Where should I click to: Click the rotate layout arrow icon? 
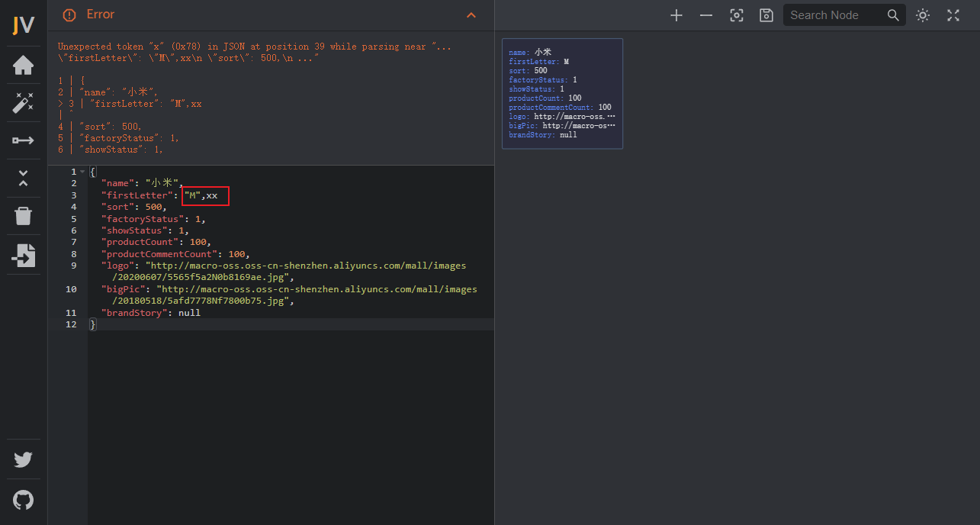pos(24,140)
